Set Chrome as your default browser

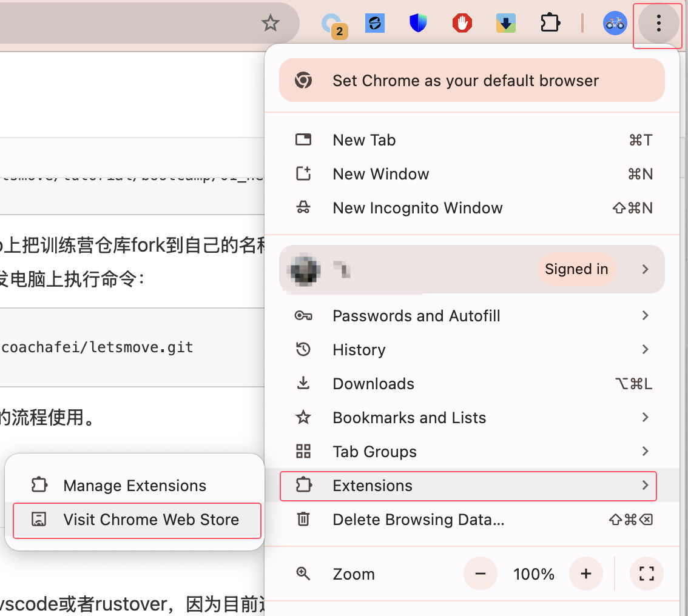click(471, 80)
